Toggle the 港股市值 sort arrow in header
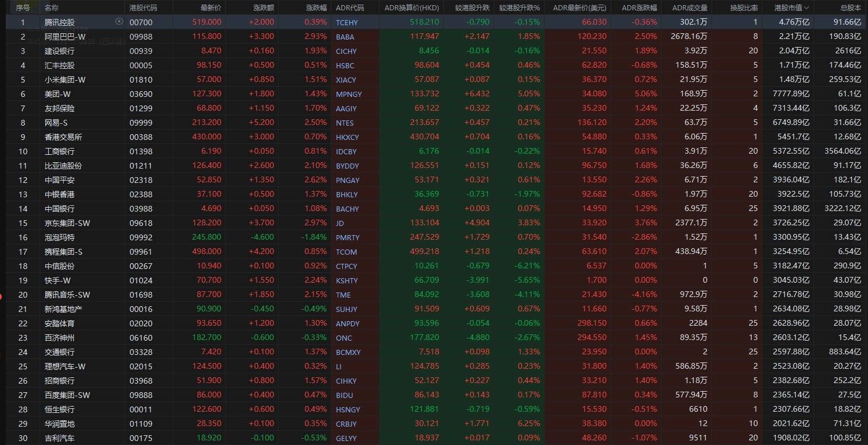 point(807,8)
